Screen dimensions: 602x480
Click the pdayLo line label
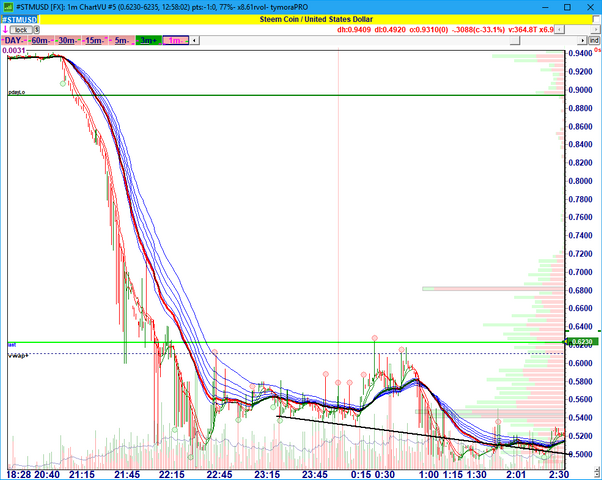[x=17, y=92]
